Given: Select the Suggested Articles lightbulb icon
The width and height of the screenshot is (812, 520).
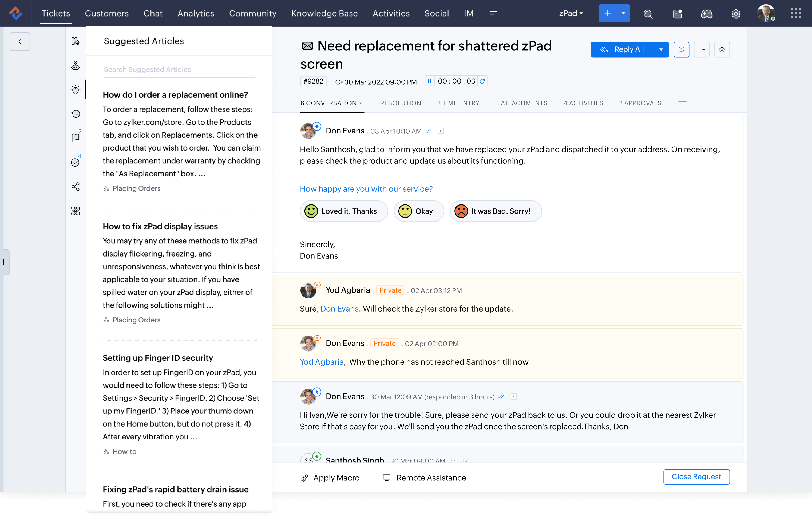Looking at the screenshot, I should pos(76,89).
